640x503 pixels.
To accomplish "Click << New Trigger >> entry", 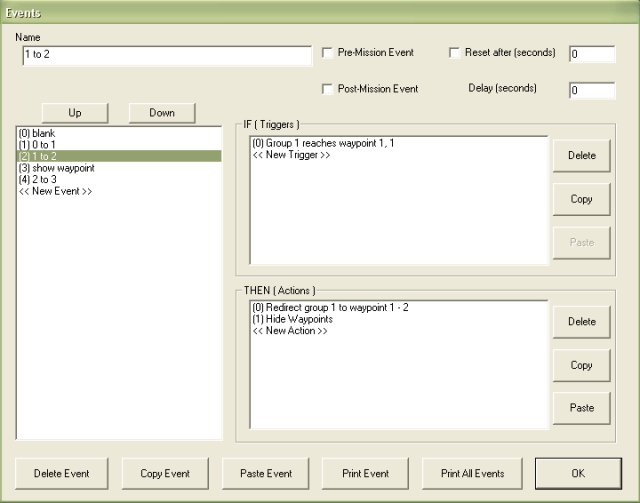I will pyautogui.click(x=292, y=156).
